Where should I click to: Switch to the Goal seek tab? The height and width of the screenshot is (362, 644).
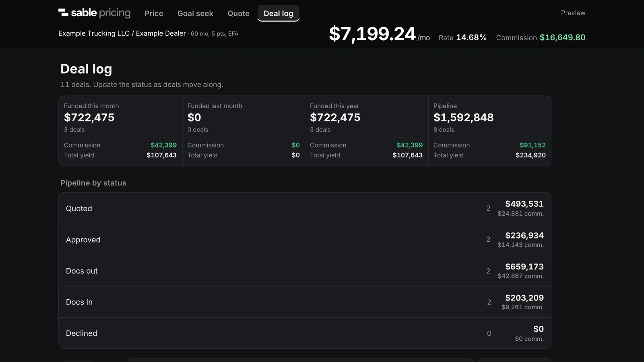(x=195, y=13)
